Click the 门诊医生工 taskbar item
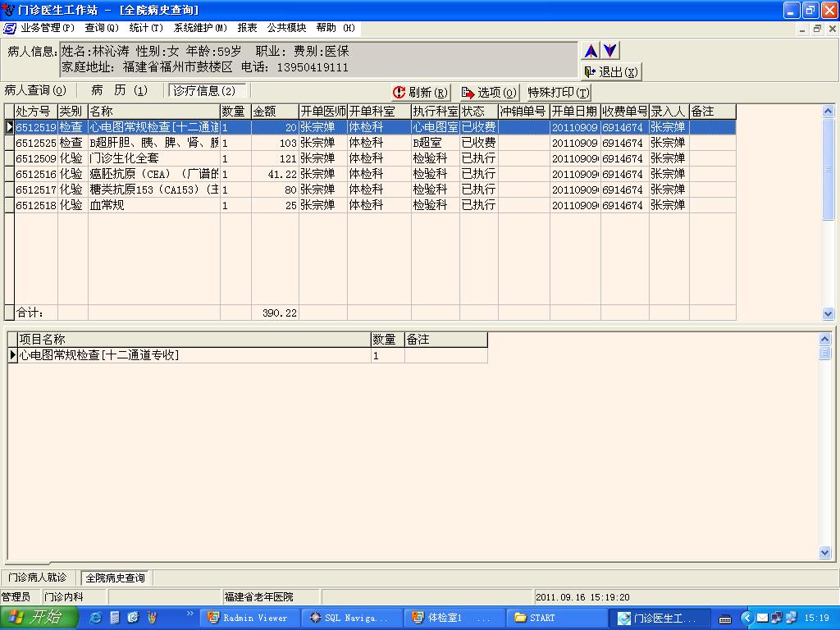 pyautogui.click(x=660, y=618)
